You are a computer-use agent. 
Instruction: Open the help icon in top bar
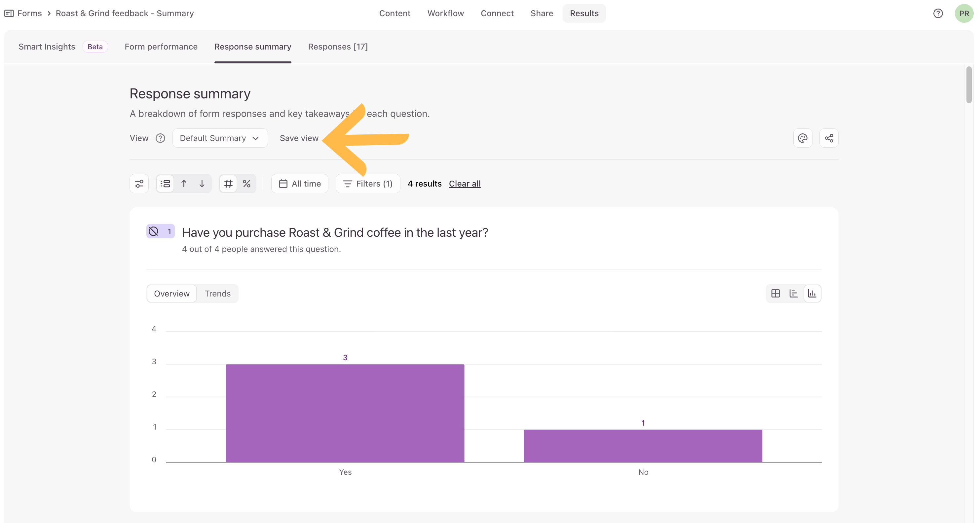938,13
